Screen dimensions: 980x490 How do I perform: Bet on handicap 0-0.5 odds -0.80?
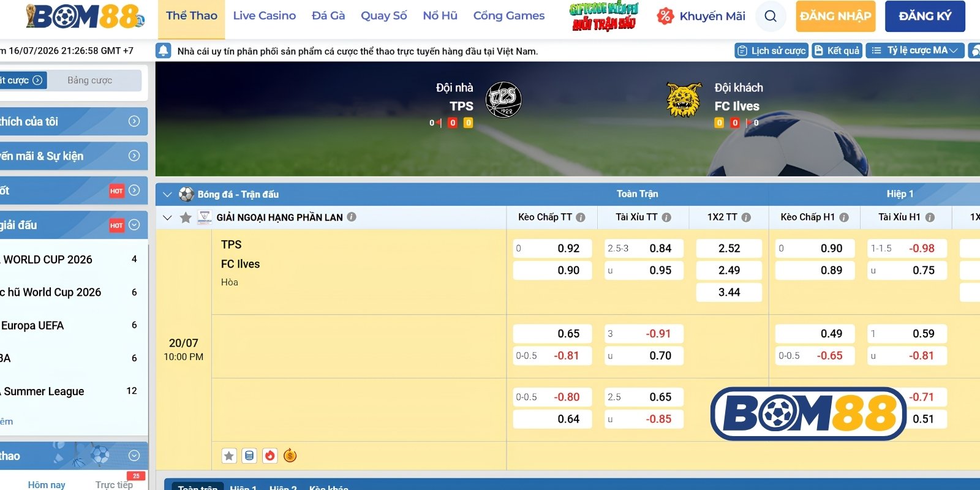(x=552, y=397)
